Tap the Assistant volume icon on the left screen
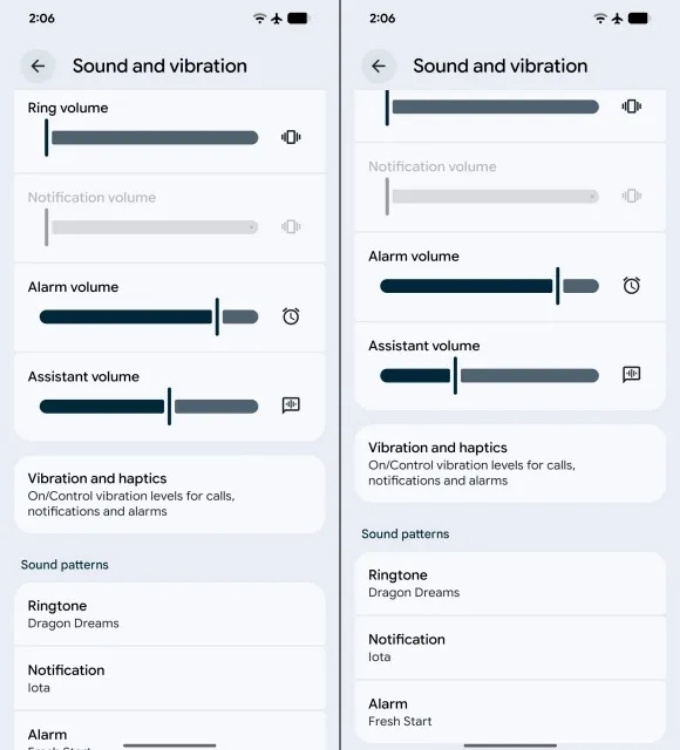 coord(291,405)
